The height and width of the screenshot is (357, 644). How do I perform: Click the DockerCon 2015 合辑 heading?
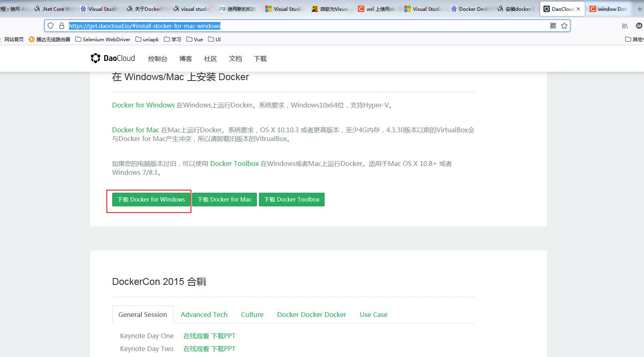159,282
